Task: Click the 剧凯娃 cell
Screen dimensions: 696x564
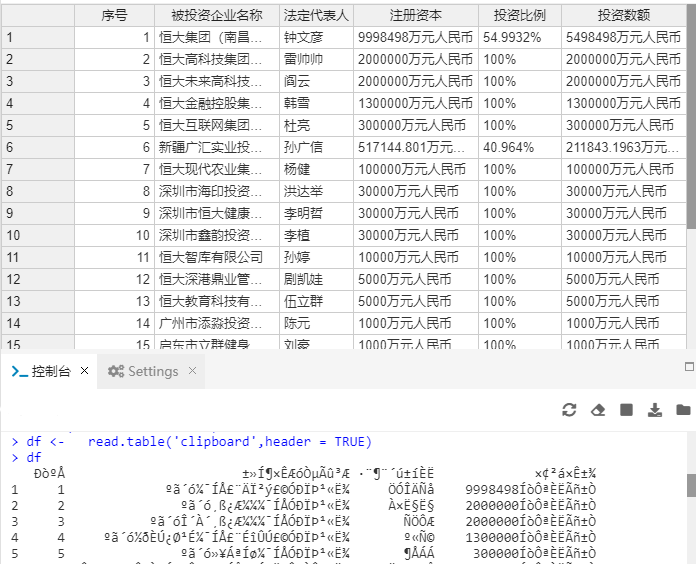Action: pos(316,279)
